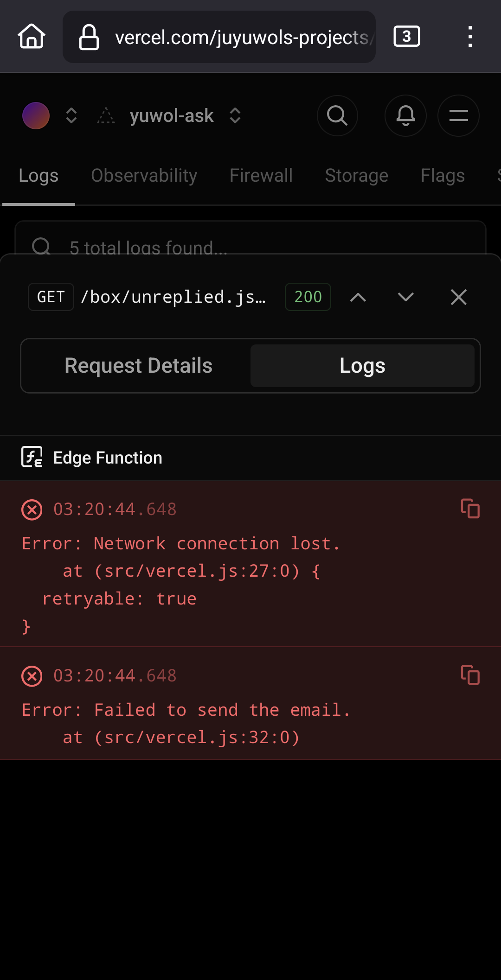This screenshot has height=980, width=501.
Task: Open the Storage tab
Action: point(357,176)
